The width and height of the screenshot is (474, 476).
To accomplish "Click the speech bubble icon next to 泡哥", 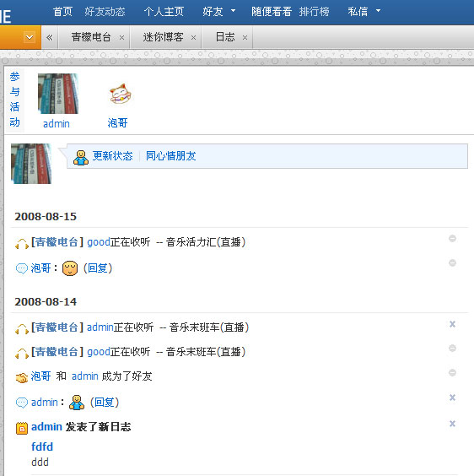I will coord(22,268).
